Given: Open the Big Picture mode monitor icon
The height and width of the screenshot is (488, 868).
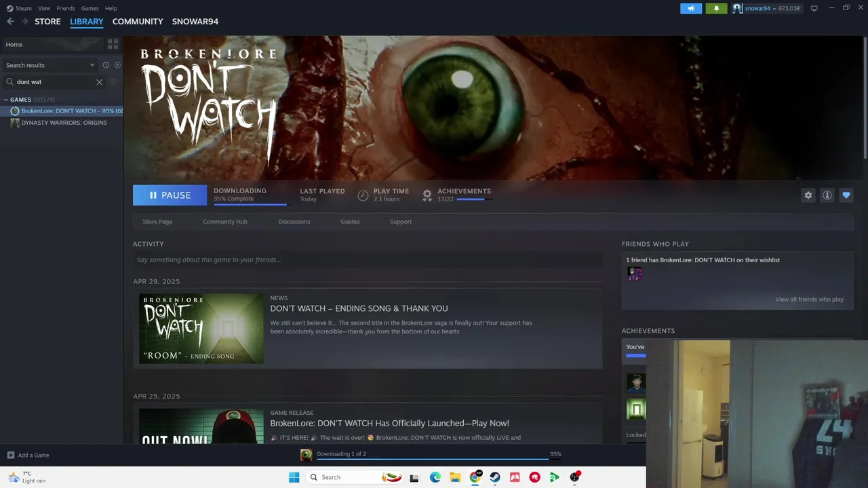Looking at the screenshot, I should (x=814, y=8).
